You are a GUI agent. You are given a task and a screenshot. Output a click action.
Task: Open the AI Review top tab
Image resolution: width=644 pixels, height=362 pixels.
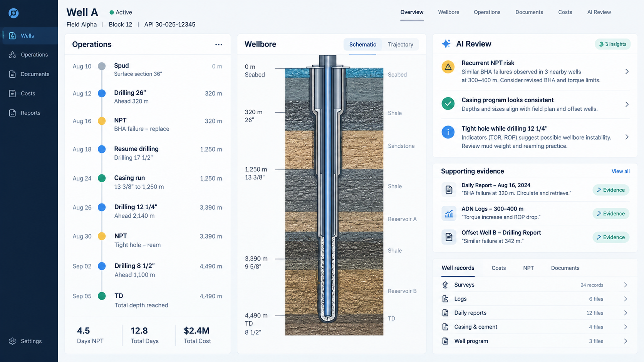point(599,12)
